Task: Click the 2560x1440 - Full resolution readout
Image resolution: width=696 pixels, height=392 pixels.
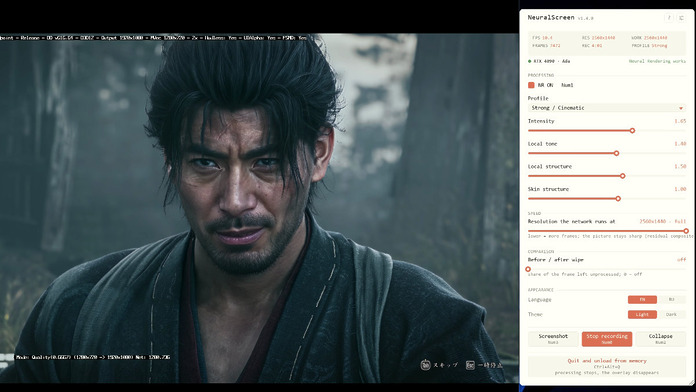Action: [x=662, y=221]
